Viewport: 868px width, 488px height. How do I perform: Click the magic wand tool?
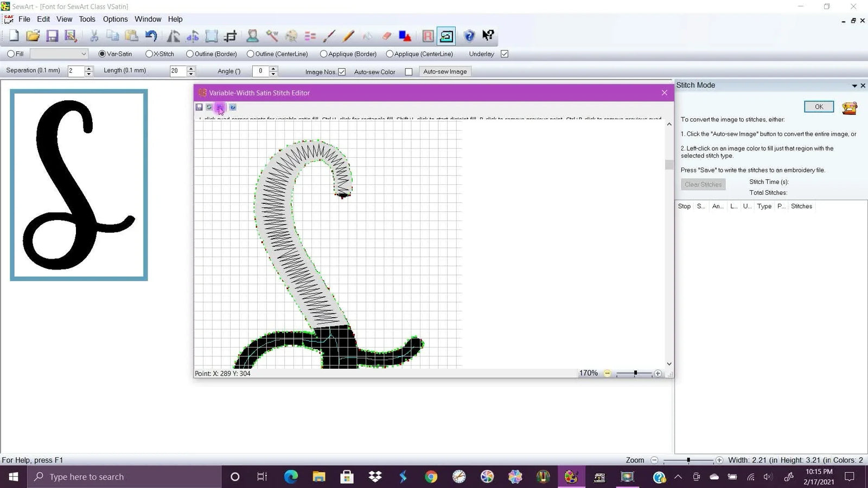pos(272,36)
